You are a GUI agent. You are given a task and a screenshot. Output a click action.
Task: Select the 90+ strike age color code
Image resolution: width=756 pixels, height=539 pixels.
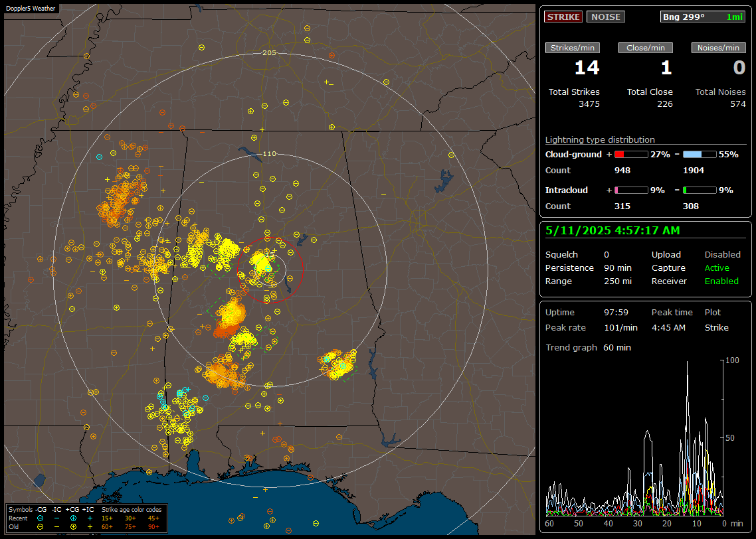pos(153,527)
